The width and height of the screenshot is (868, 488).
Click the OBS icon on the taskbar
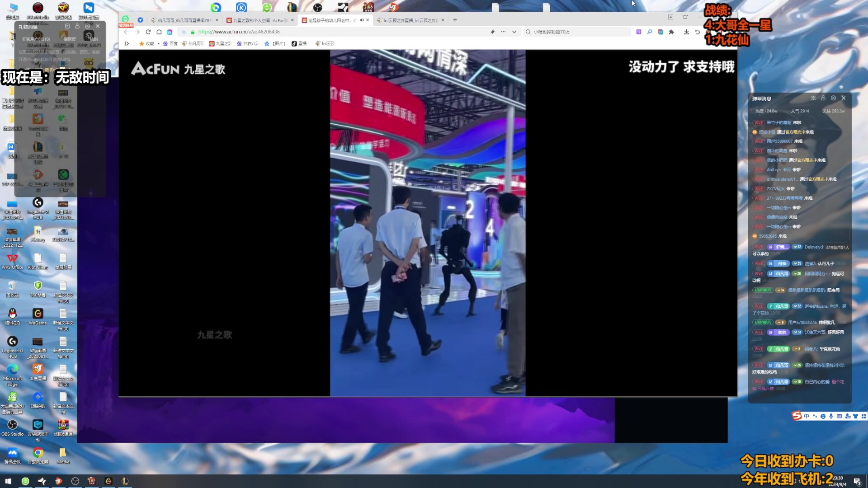(x=75, y=481)
